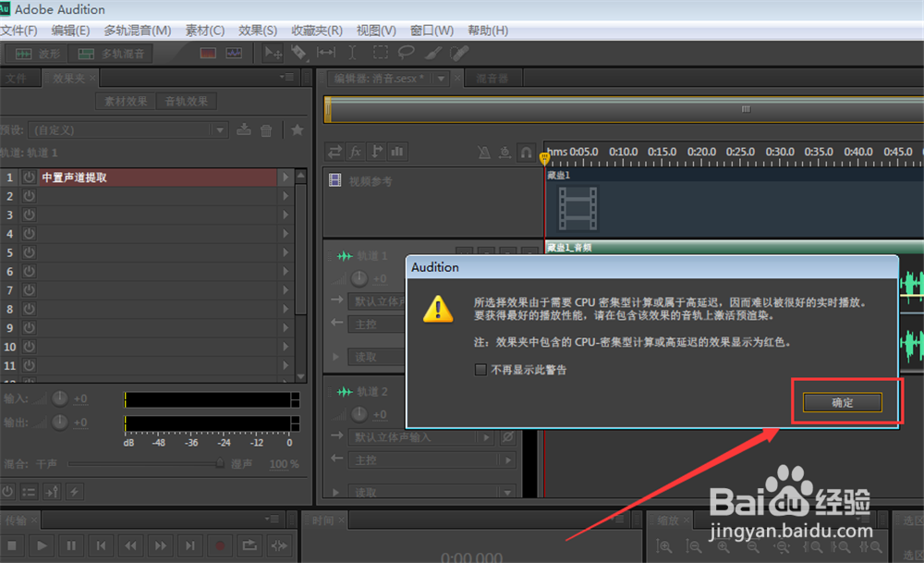Viewport: 924px width, 563px height.
Task: Show the fx effects section of tracks
Action: (x=356, y=153)
